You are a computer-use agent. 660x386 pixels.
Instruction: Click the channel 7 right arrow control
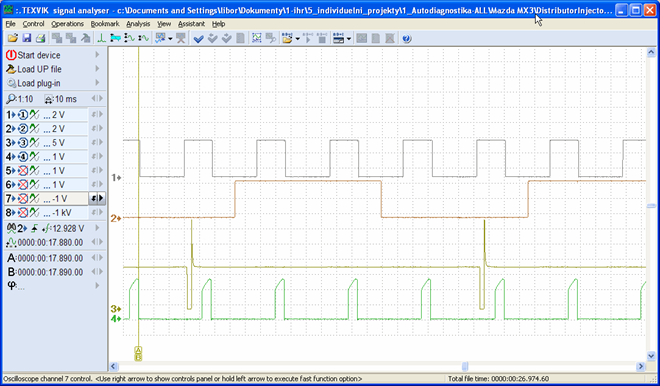tap(101, 198)
